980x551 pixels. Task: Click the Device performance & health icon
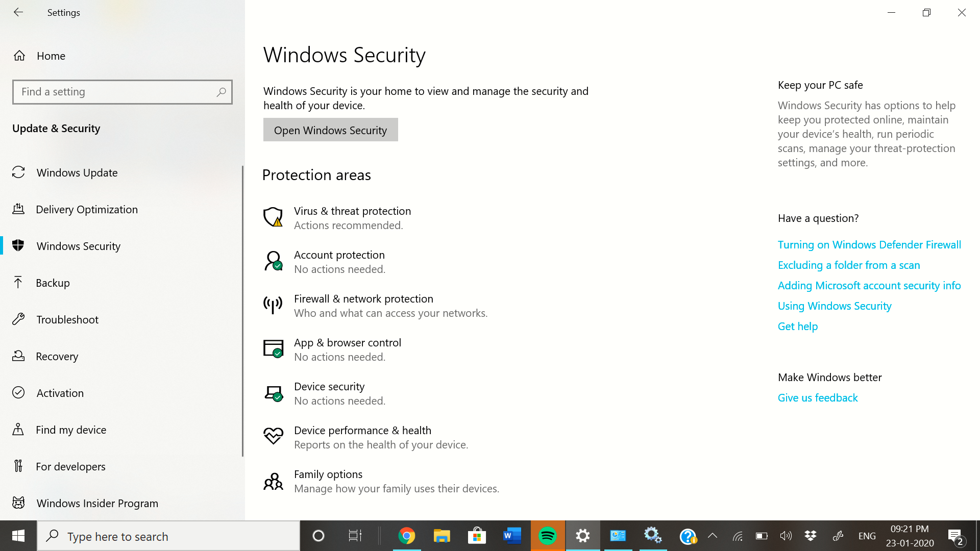tap(273, 436)
